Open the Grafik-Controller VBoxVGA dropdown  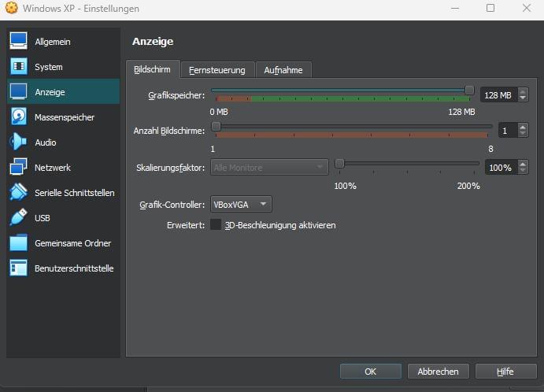coord(241,205)
